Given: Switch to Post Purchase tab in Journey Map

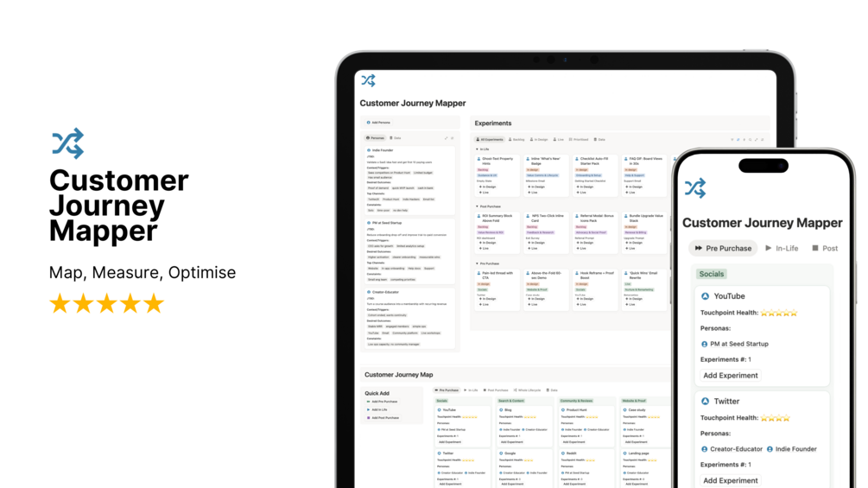Looking at the screenshot, I should click(x=496, y=390).
